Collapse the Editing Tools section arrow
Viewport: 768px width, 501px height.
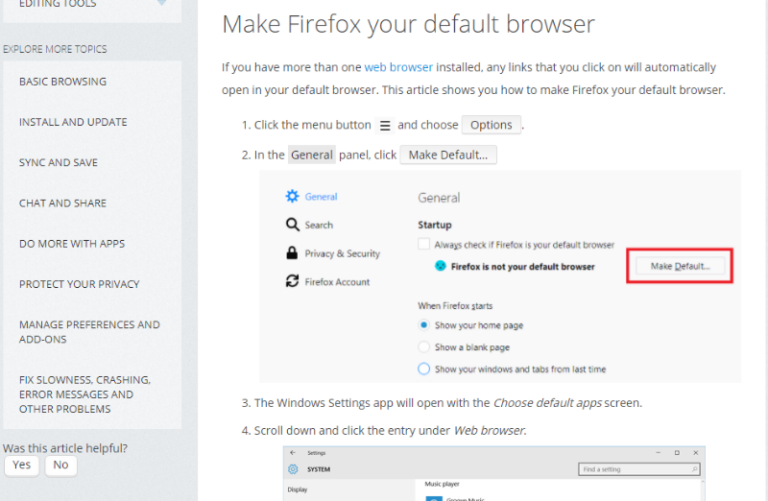coord(162,2)
